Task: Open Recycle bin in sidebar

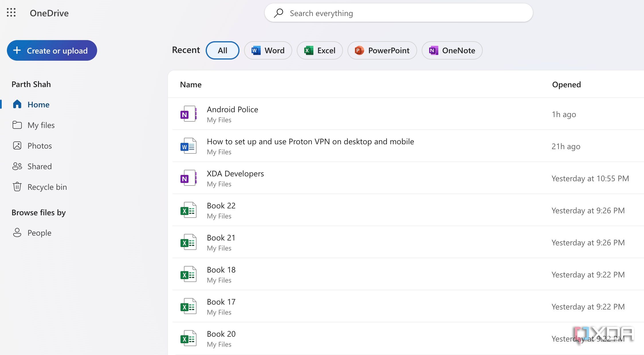Action: pos(47,187)
